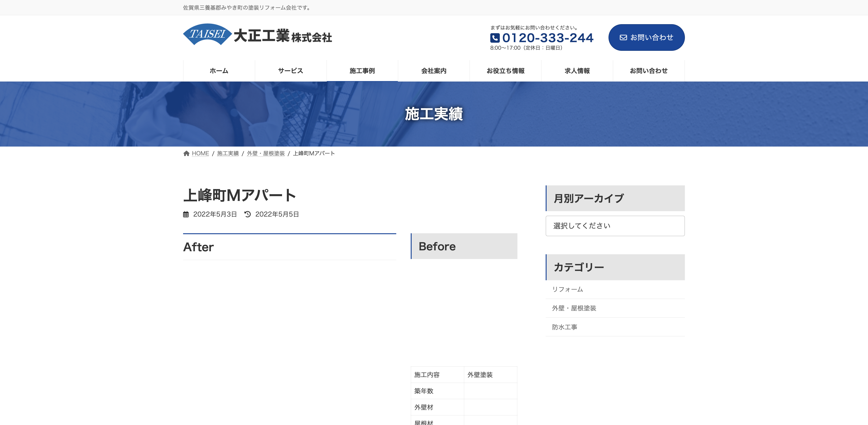Open the blue お問い合わせ header button
The image size is (868, 425).
tap(646, 37)
